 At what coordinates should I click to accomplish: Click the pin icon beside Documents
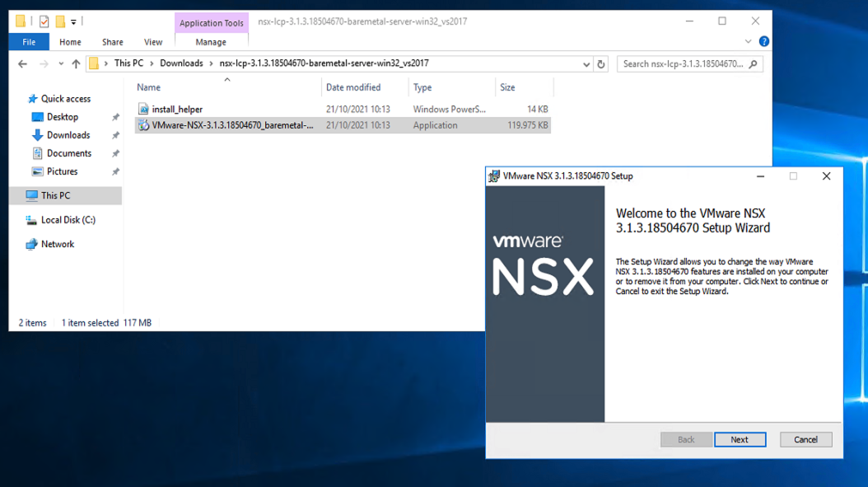point(115,153)
